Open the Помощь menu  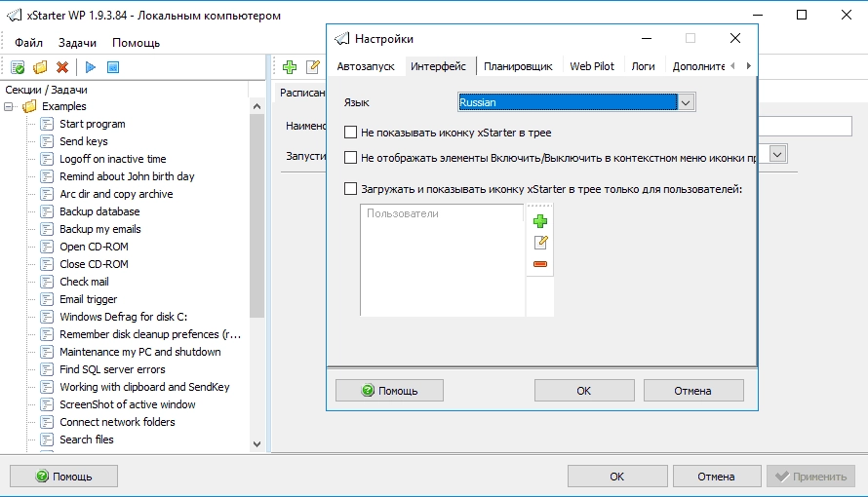[136, 43]
